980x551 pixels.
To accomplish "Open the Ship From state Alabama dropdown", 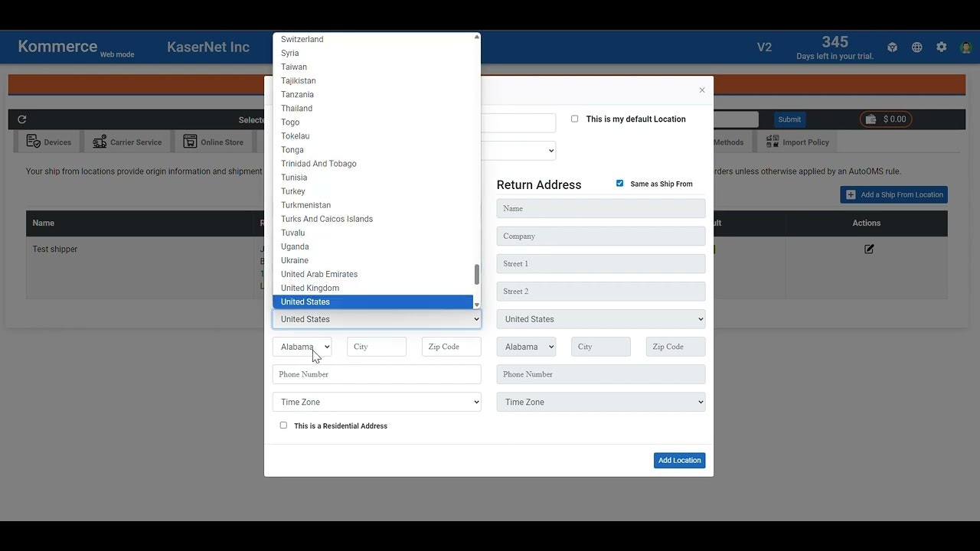I will [x=302, y=347].
